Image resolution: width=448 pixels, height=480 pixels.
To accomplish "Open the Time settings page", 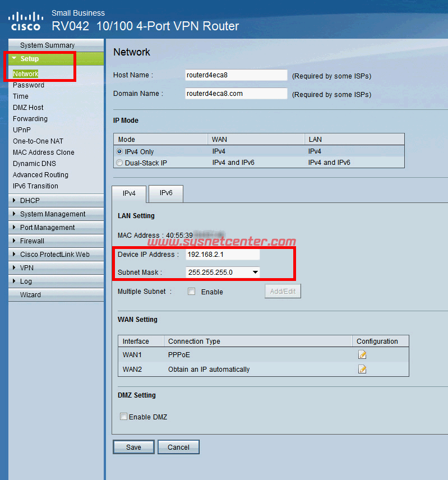I will 21,96.
